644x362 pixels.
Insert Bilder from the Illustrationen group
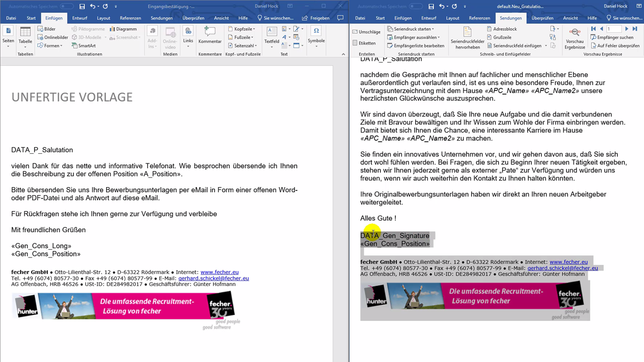point(46,29)
